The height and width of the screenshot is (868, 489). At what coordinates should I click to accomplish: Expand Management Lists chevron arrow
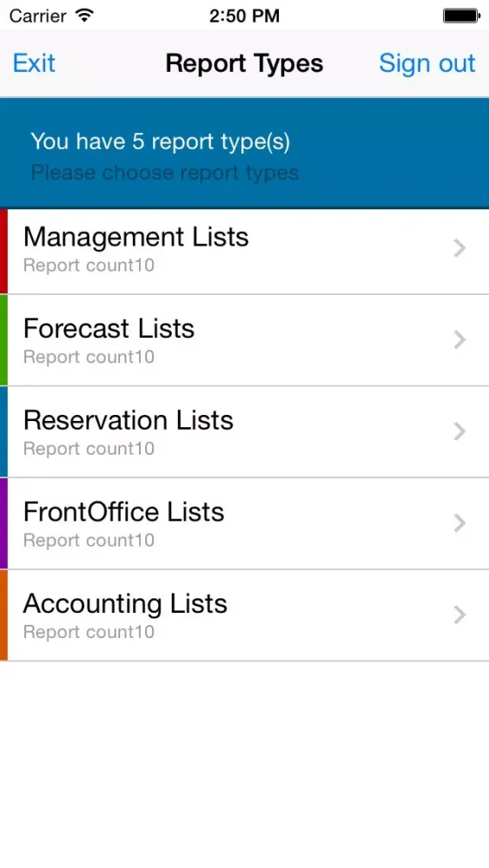pyautogui.click(x=459, y=248)
